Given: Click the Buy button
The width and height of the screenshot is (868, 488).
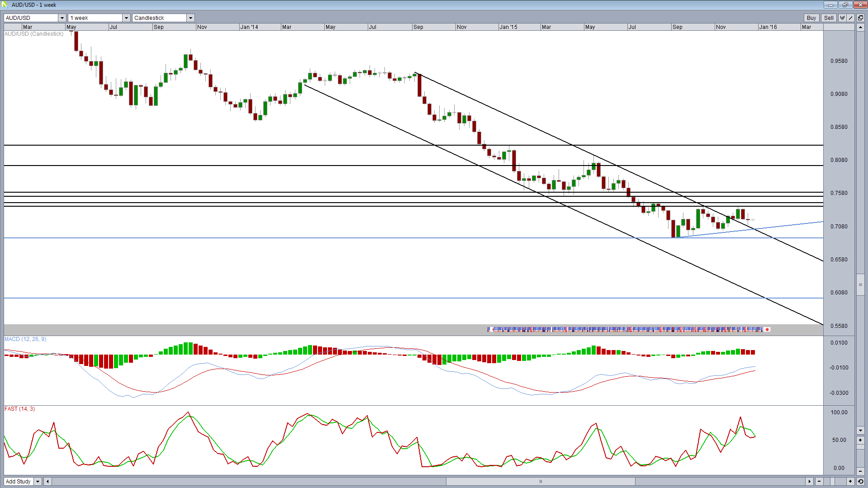Looking at the screenshot, I should coord(811,18).
